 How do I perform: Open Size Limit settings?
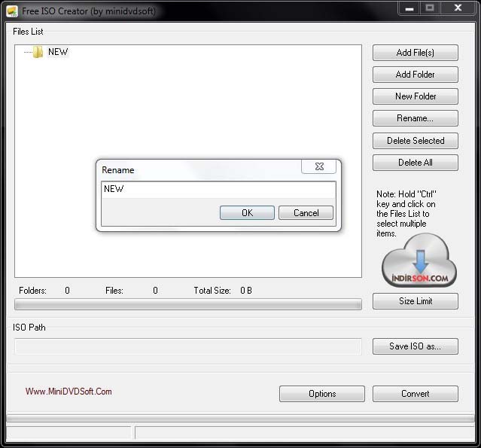click(416, 301)
